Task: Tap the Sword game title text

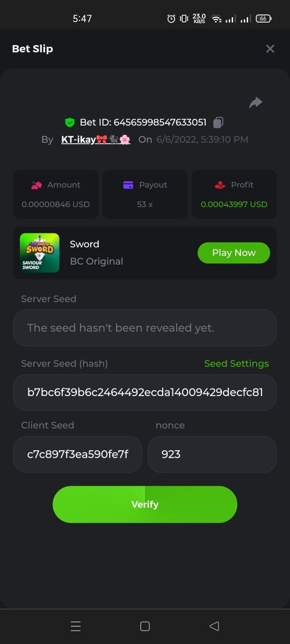Action: click(84, 244)
